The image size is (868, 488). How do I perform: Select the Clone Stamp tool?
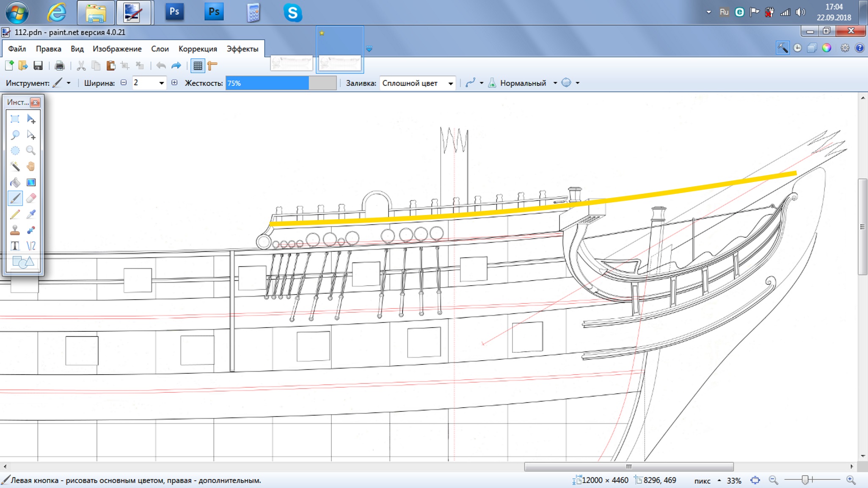pyautogui.click(x=15, y=230)
